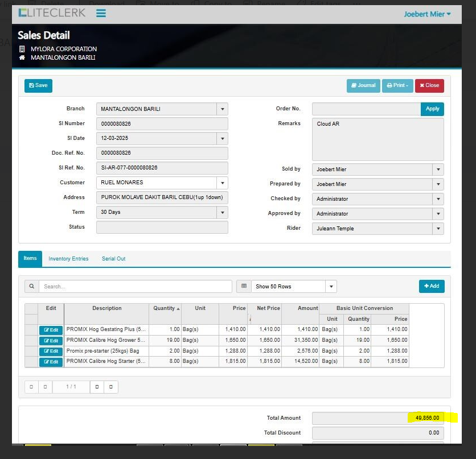Open the hamburger navigation menu

101,13
